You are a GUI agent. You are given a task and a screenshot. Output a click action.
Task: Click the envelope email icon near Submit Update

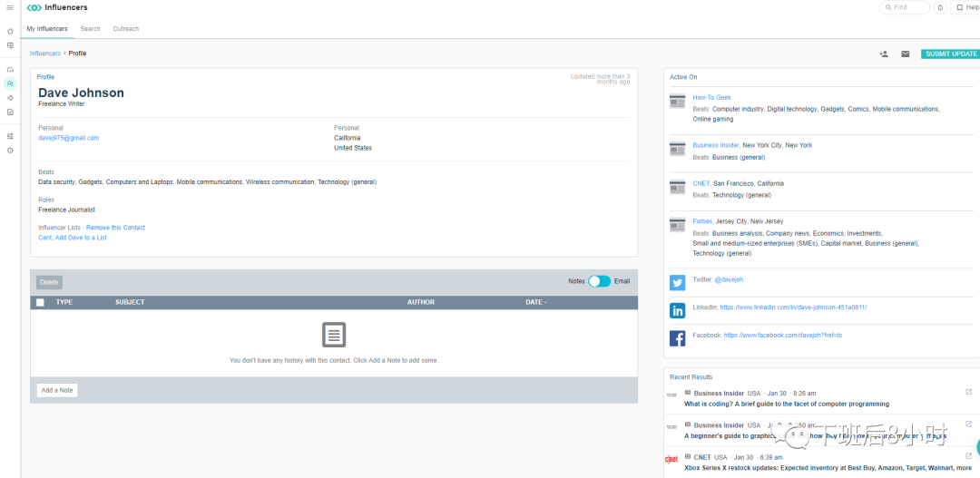tap(905, 54)
